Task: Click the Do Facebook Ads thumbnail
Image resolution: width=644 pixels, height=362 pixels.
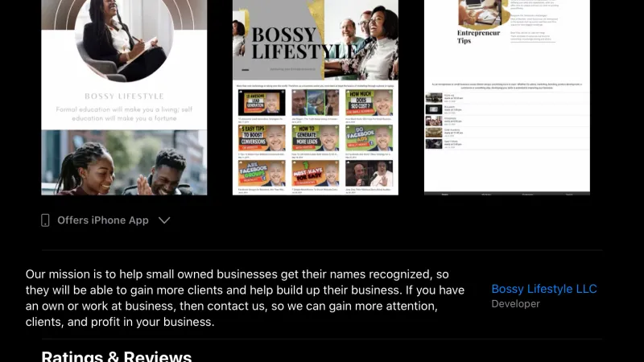Action: (x=369, y=138)
